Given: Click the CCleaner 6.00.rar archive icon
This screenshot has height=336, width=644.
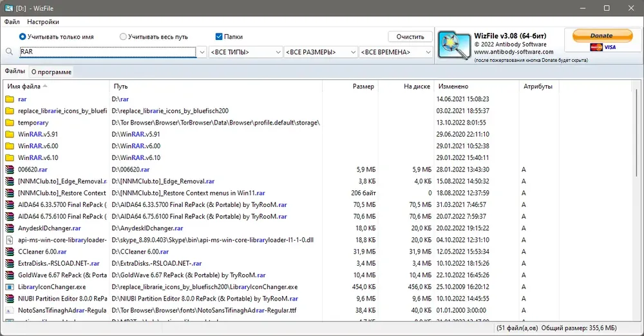Looking at the screenshot, I should [x=10, y=252].
